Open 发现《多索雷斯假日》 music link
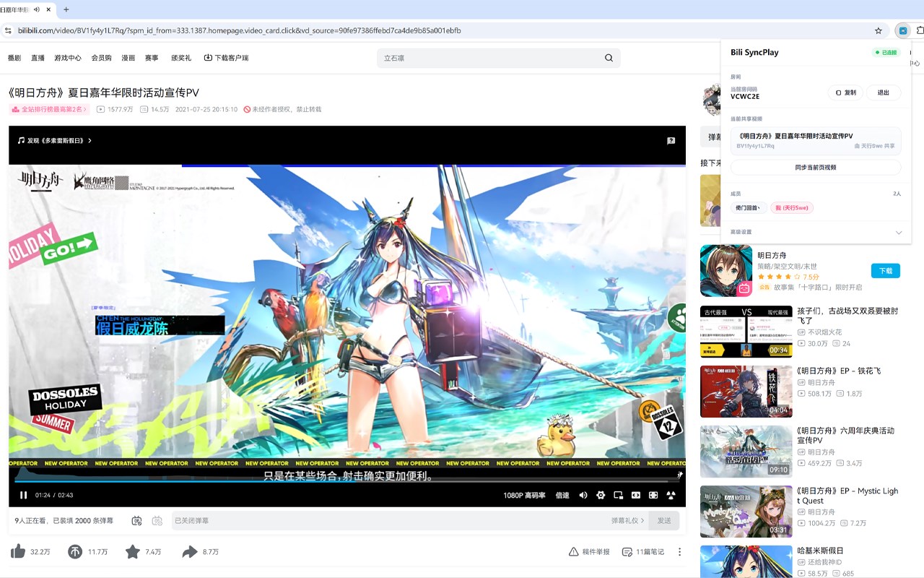924x578 pixels. (x=55, y=141)
